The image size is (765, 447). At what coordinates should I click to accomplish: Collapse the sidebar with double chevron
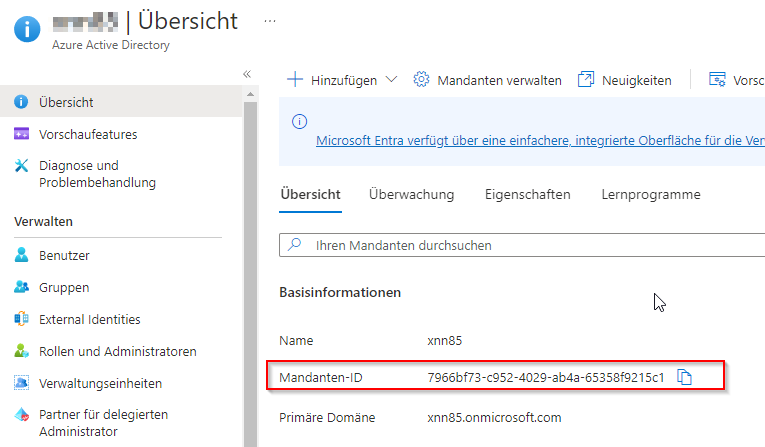[x=247, y=74]
